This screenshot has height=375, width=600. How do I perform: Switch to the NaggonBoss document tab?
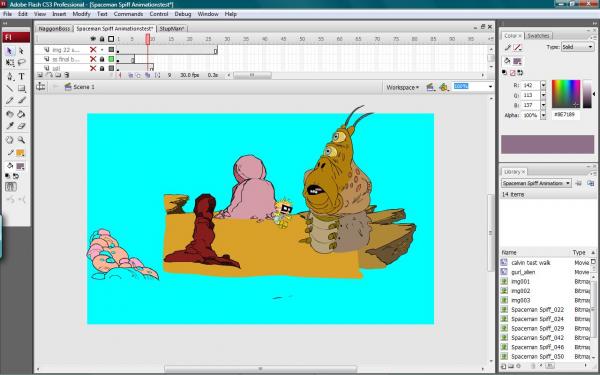point(54,29)
